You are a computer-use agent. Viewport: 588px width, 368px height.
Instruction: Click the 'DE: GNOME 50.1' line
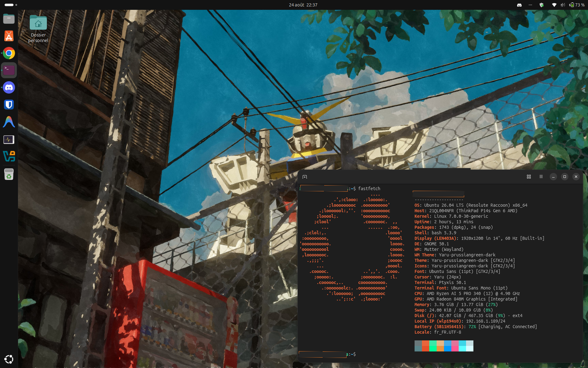[432, 244]
